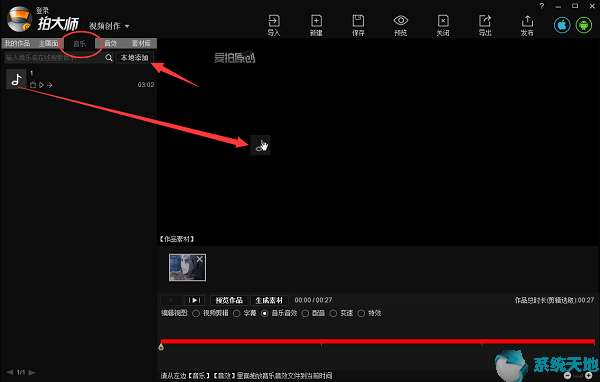Select 视频剪辑 edit view radio

pyautogui.click(x=196, y=313)
